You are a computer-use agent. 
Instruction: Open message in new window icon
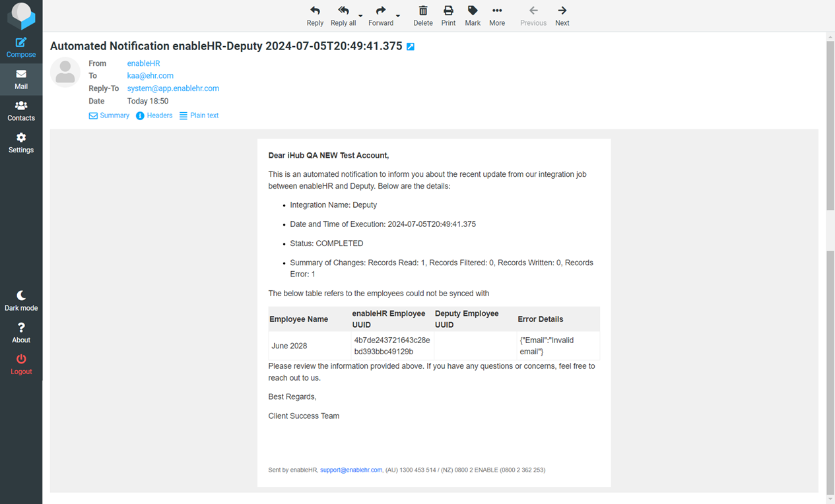pyautogui.click(x=411, y=47)
